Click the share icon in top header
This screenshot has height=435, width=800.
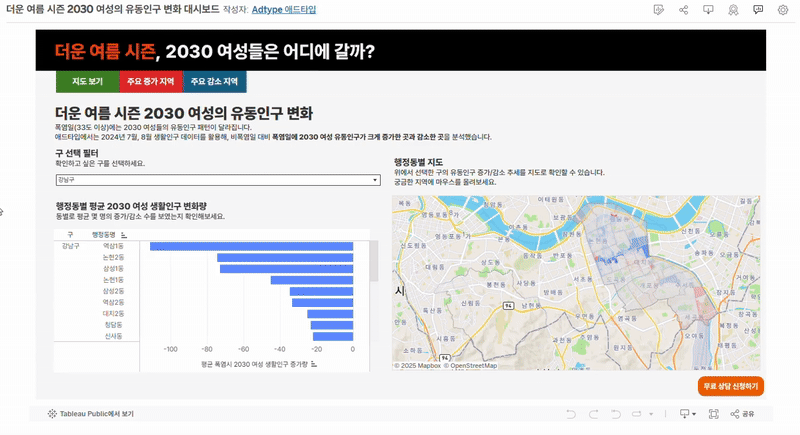tap(684, 10)
